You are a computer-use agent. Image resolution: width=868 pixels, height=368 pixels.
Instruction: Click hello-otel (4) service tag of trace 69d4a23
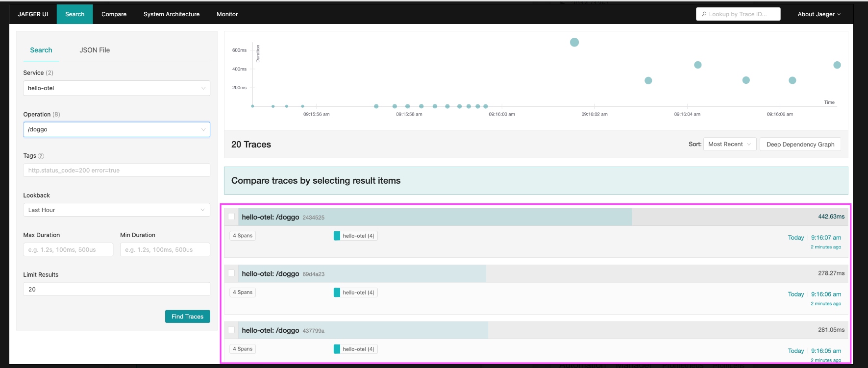point(355,293)
